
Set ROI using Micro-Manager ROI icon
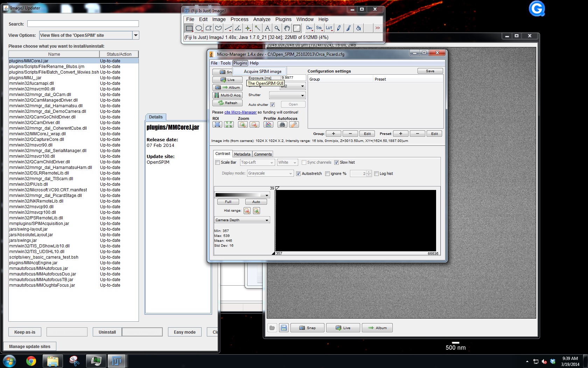[x=217, y=124]
